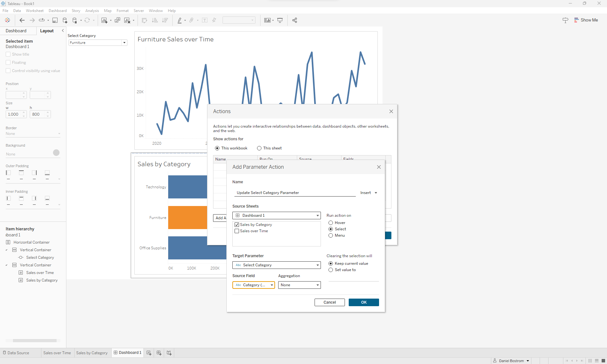Click the Background color swatch circle
607x364 pixels.
(x=56, y=153)
